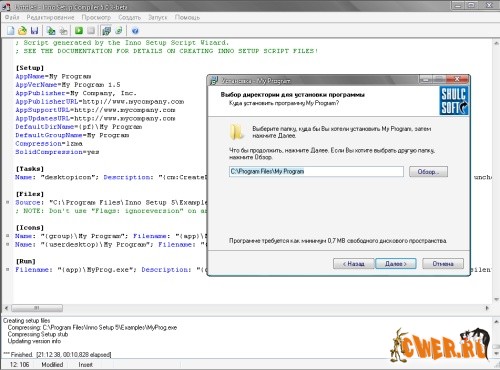The width and height of the screenshot is (500, 370).
Task: Click the 12: 106 cursor position status
Action: coord(19,365)
